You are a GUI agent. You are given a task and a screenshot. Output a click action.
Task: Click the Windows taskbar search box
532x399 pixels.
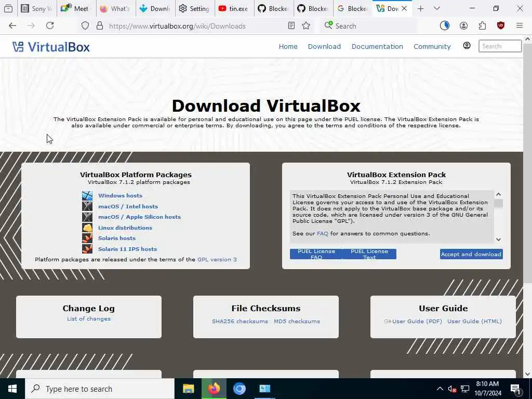(100, 389)
